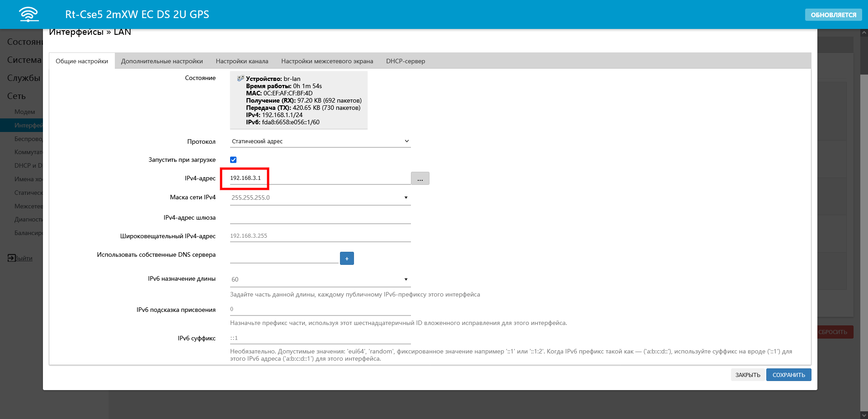
Task: Click the 'Обновляется' status button
Action: pyautogui.click(x=833, y=15)
